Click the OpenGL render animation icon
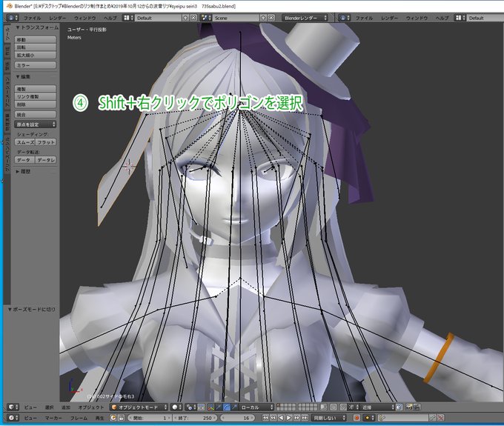 tap(417, 407)
